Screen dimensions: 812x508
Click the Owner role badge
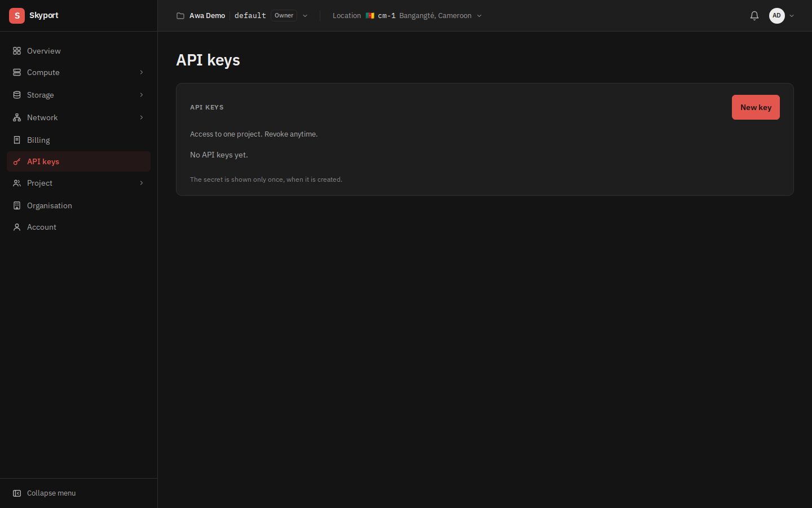point(284,16)
